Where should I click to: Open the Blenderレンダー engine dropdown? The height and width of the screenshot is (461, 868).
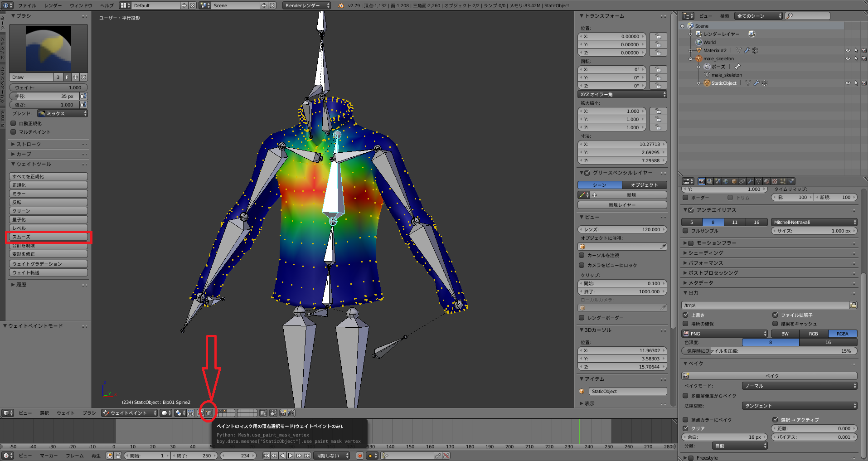click(306, 5)
